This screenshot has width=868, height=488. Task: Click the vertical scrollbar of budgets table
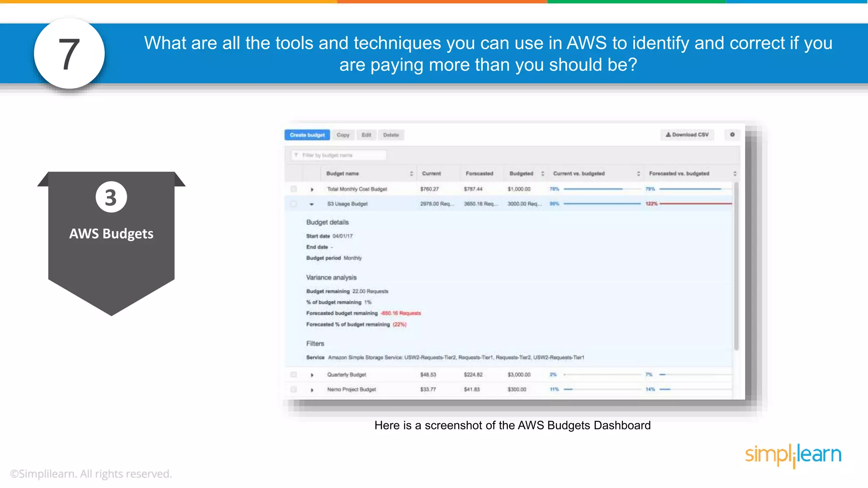click(736, 266)
